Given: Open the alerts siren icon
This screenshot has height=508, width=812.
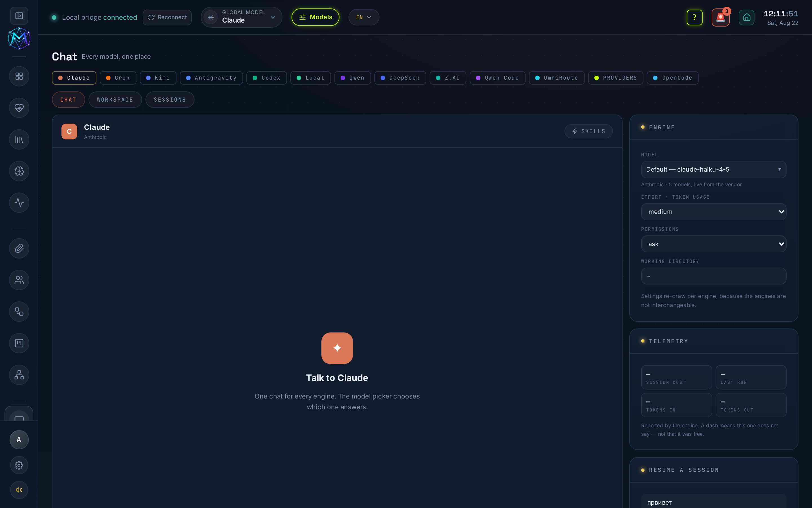Looking at the screenshot, I should [720, 17].
